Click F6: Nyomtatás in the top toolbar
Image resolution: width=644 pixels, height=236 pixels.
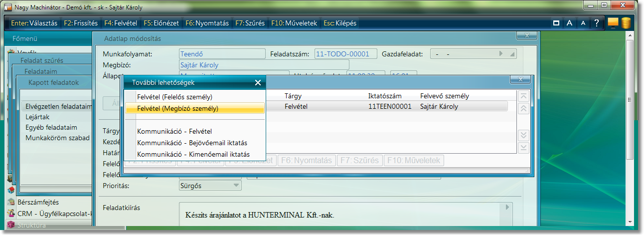tap(207, 23)
